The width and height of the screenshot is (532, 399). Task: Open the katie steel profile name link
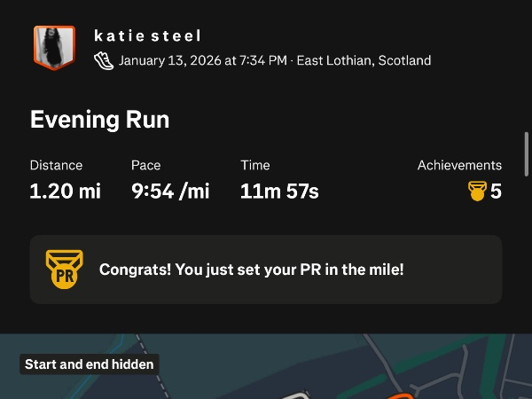[x=147, y=35]
